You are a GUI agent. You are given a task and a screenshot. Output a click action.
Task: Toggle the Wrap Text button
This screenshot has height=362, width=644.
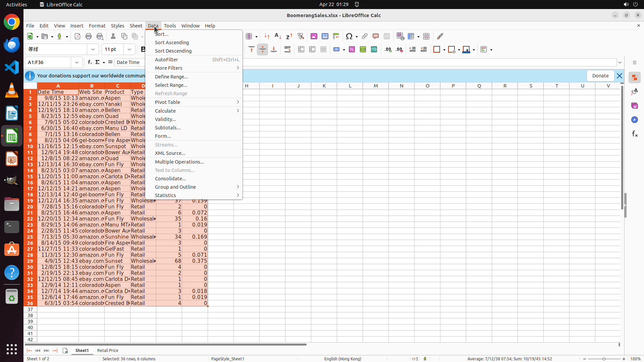[x=287, y=50]
